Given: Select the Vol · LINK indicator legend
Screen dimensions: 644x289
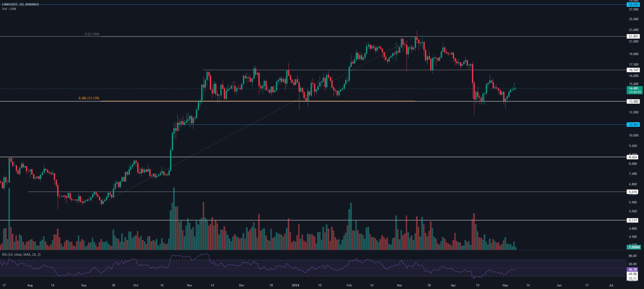Looking at the screenshot, I should click(9, 9).
